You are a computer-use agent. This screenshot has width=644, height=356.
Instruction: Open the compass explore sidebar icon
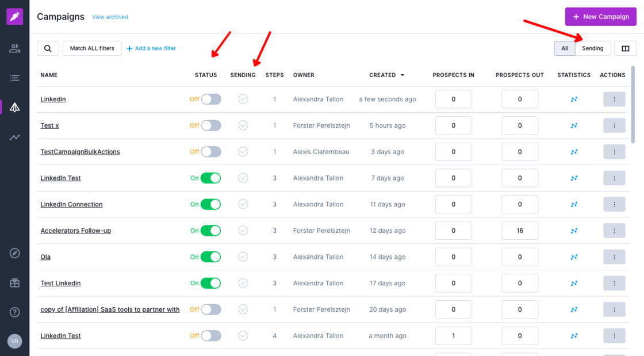click(x=15, y=253)
